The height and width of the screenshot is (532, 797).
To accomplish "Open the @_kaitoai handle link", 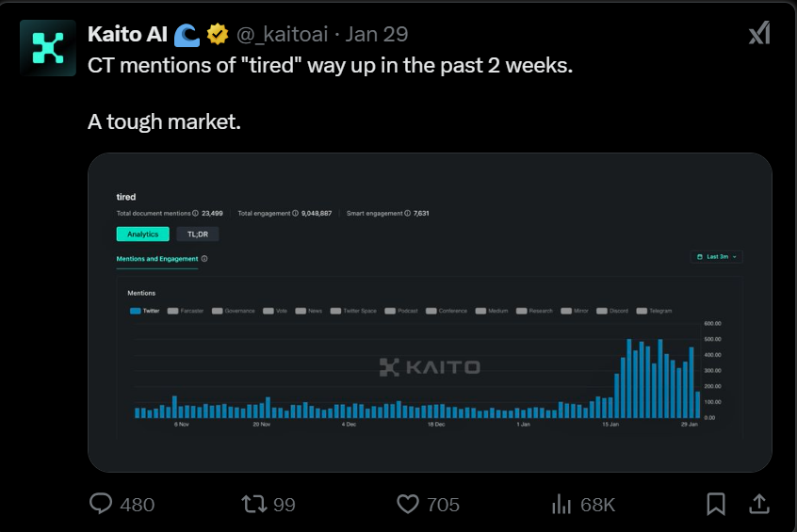I will click(282, 35).
